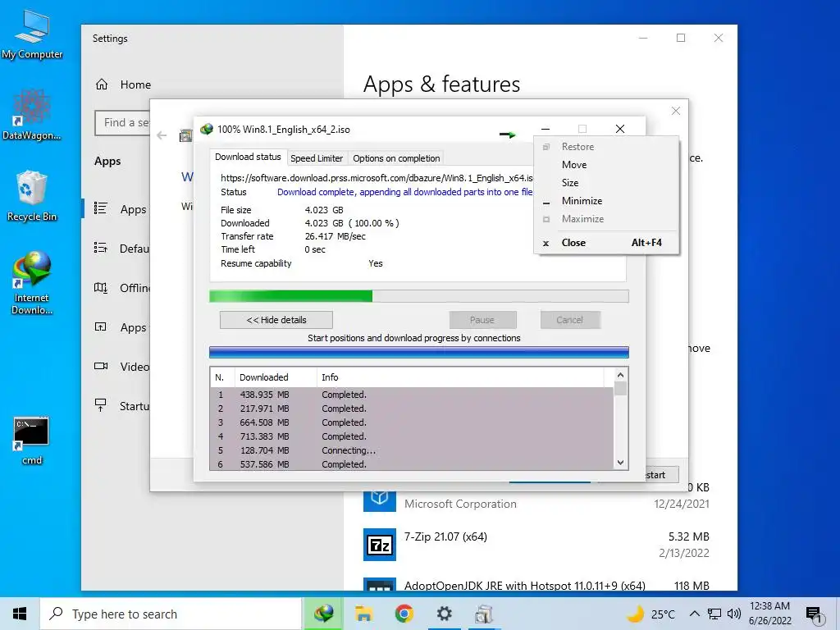Switch to the Speed Limiter tab
Viewport: 840px width, 630px height.
(x=316, y=158)
